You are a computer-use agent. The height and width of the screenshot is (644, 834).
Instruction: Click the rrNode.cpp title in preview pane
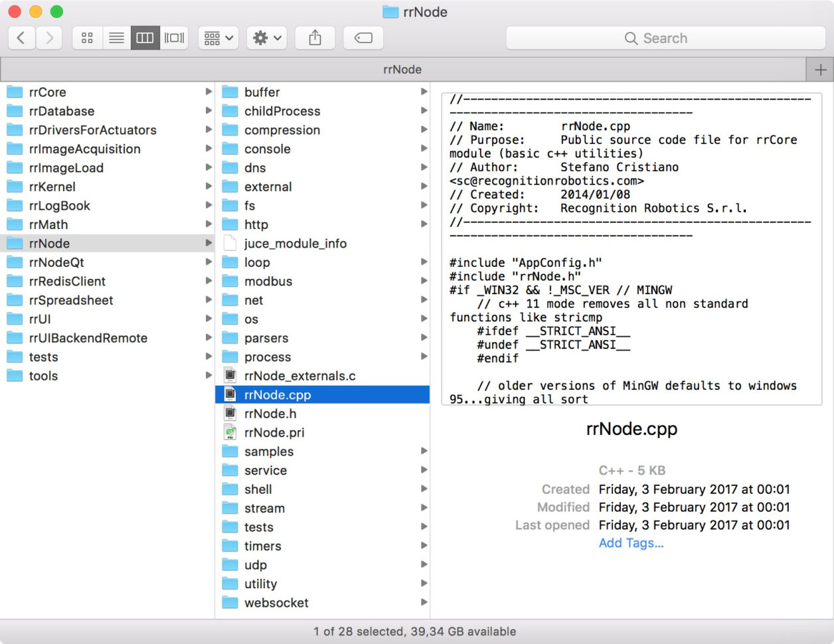click(631, 429)
